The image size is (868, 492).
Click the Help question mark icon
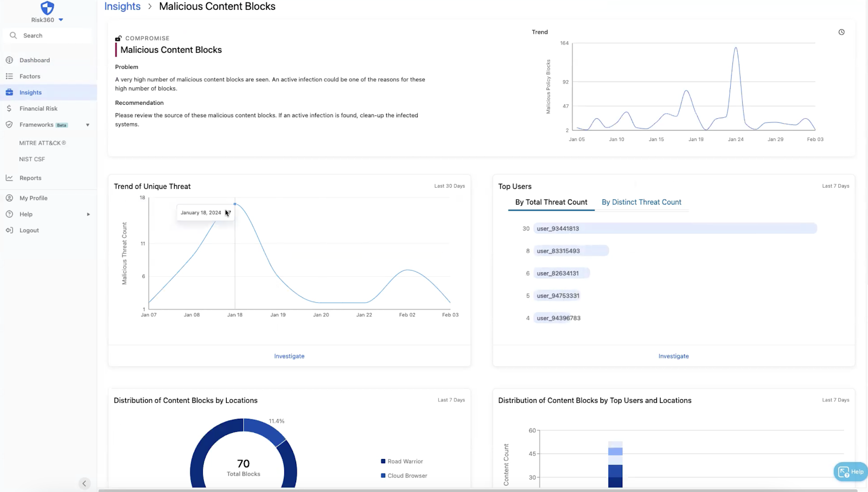pyautogui.click(x=9, y=214)
